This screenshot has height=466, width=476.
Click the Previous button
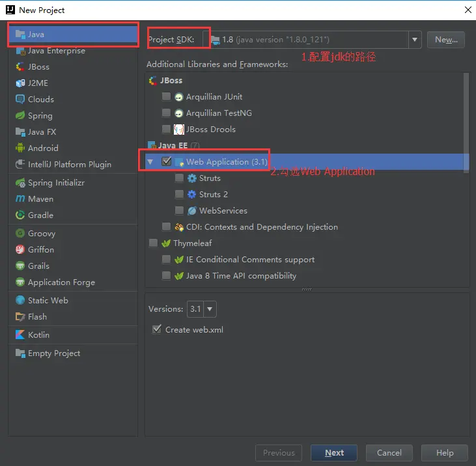click(279, 452)
